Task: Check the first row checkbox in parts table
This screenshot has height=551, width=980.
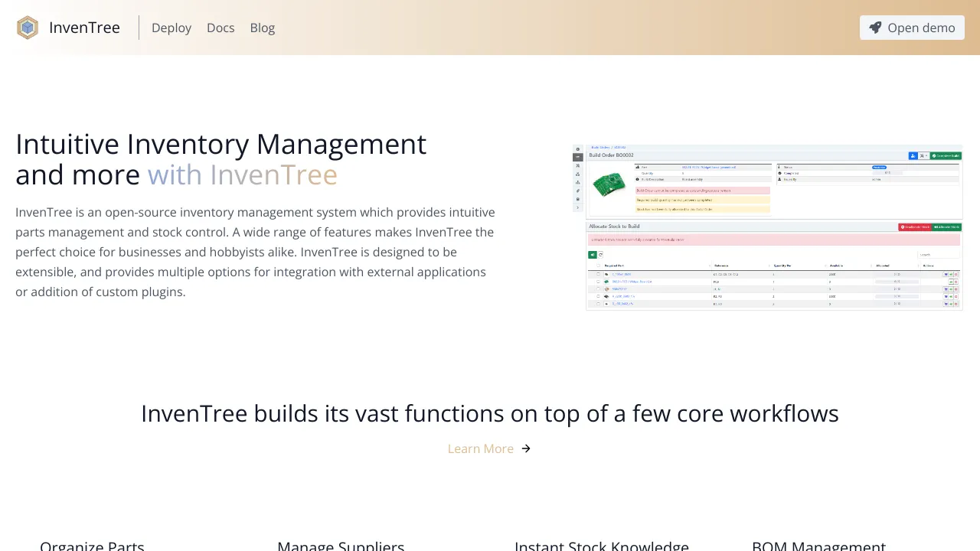Action: tap(599, 274)
